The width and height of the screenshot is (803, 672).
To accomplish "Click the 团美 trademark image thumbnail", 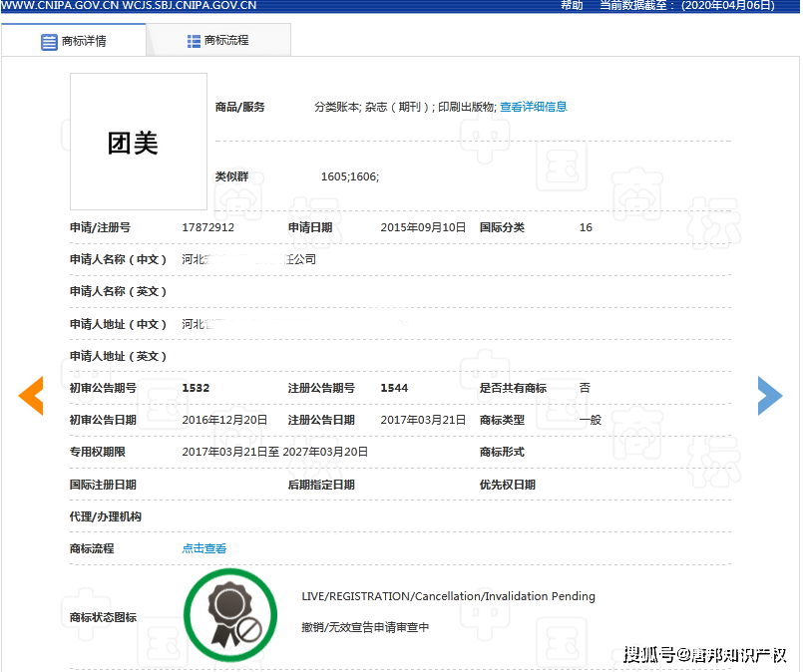I will [x=139, y=142].
